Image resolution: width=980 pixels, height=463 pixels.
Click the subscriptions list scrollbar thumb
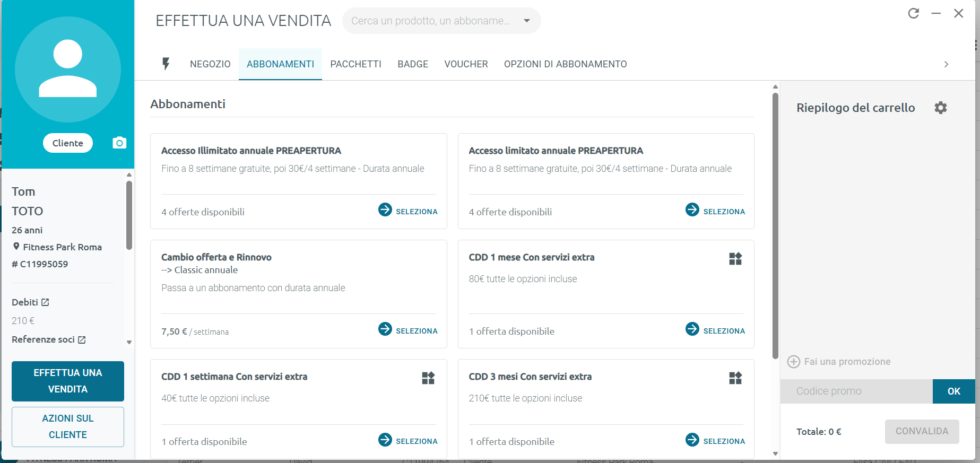pos(775,226)
